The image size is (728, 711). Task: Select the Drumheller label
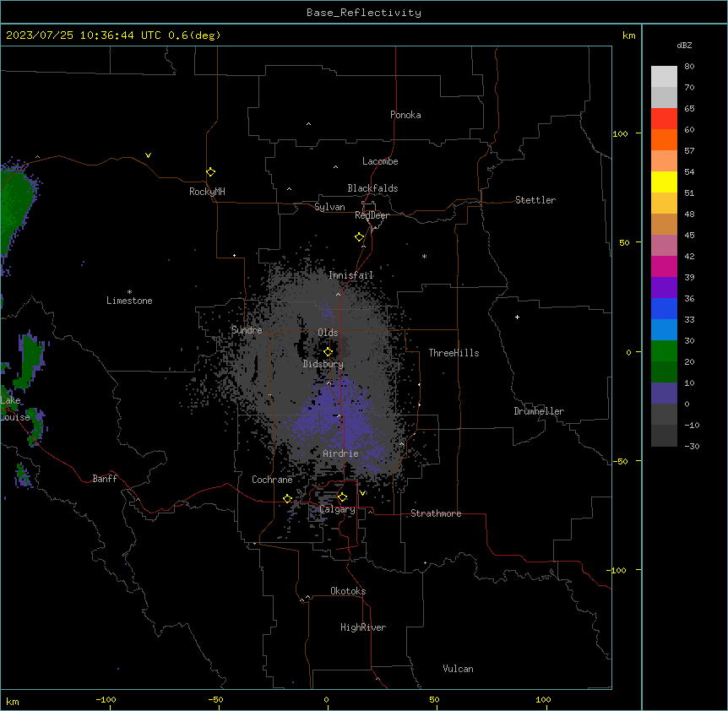pos(539,411)
